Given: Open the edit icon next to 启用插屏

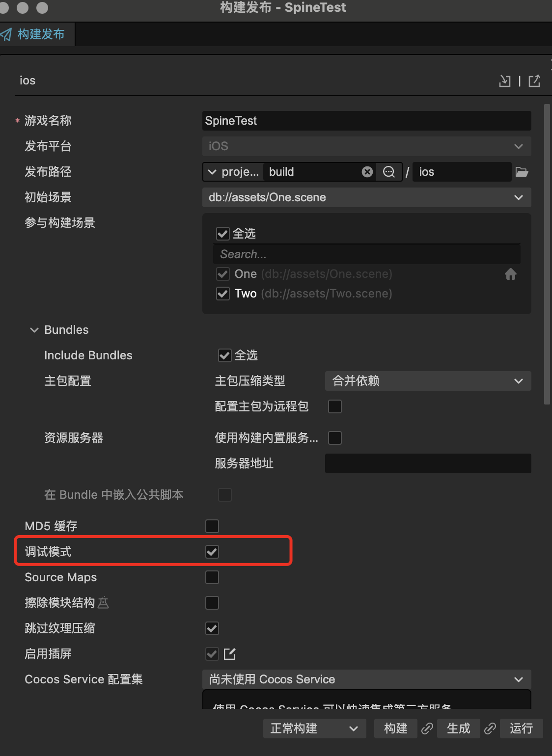Looking at the screenshot, I should pos(230,653).
